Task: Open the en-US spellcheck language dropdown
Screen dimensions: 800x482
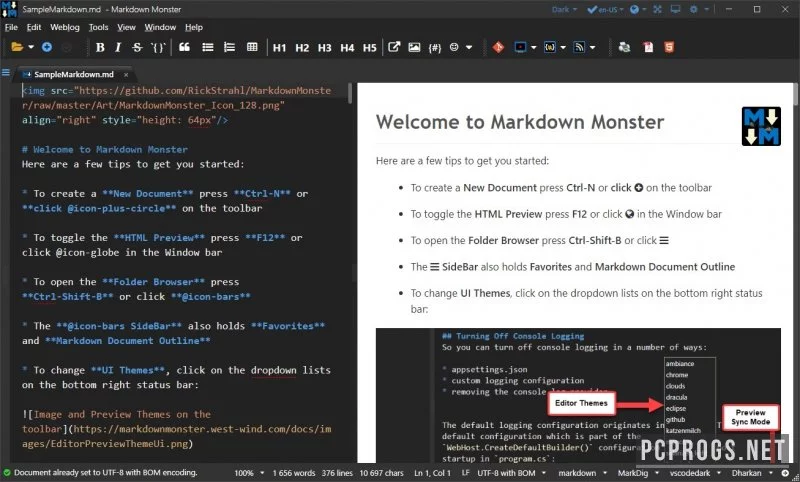Action: tap(605, 9)
